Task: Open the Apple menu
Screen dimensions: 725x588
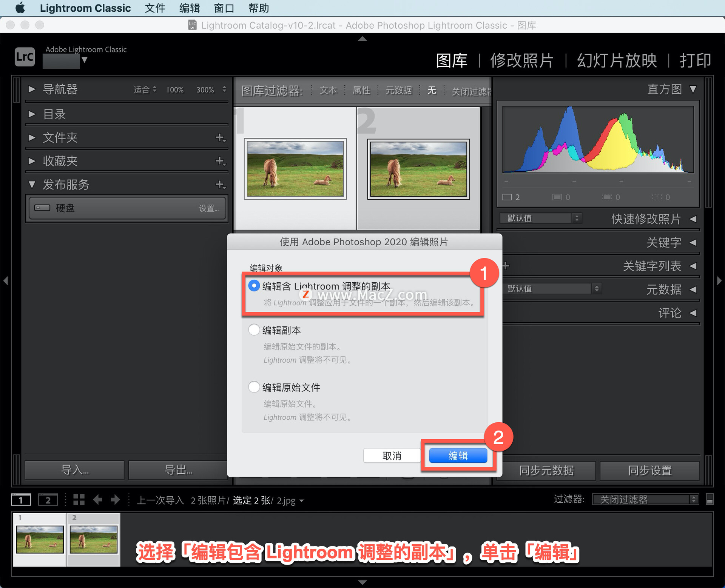Action: click(20, 8)
